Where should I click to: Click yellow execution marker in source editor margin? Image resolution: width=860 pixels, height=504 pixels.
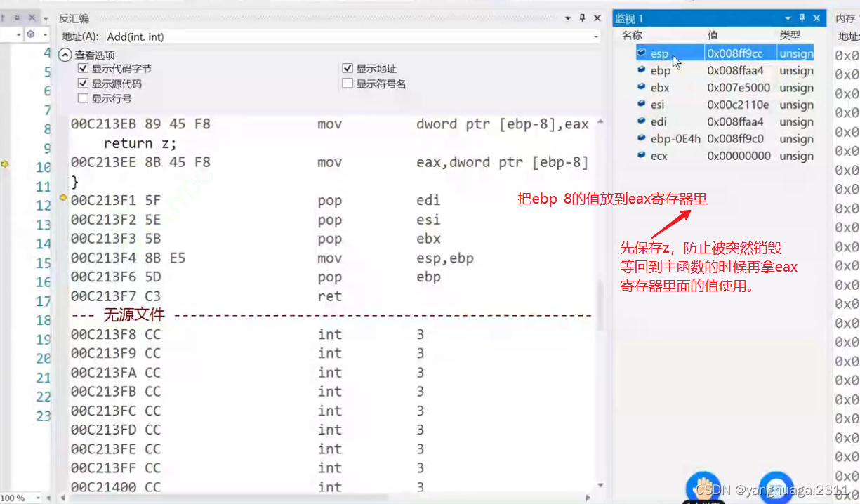coord(5,164)
